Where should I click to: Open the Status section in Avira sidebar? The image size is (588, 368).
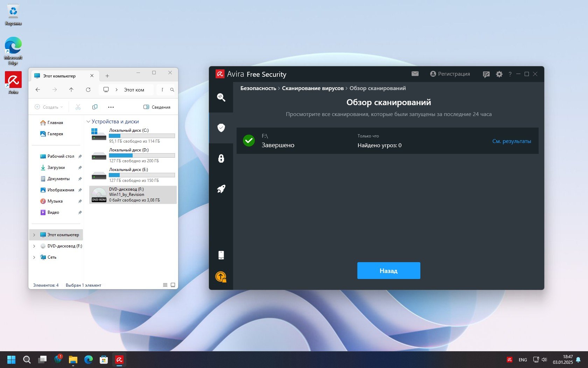[x=221, y=97]
